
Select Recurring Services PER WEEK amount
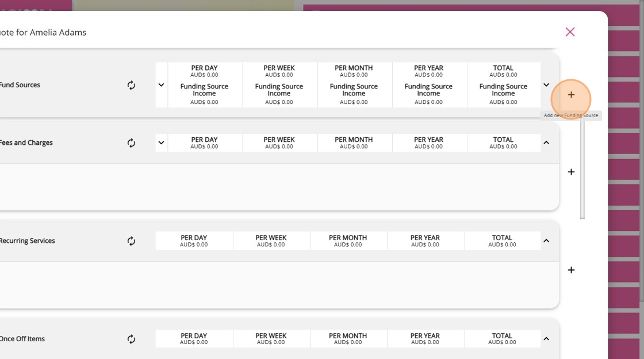click(271, 245)
